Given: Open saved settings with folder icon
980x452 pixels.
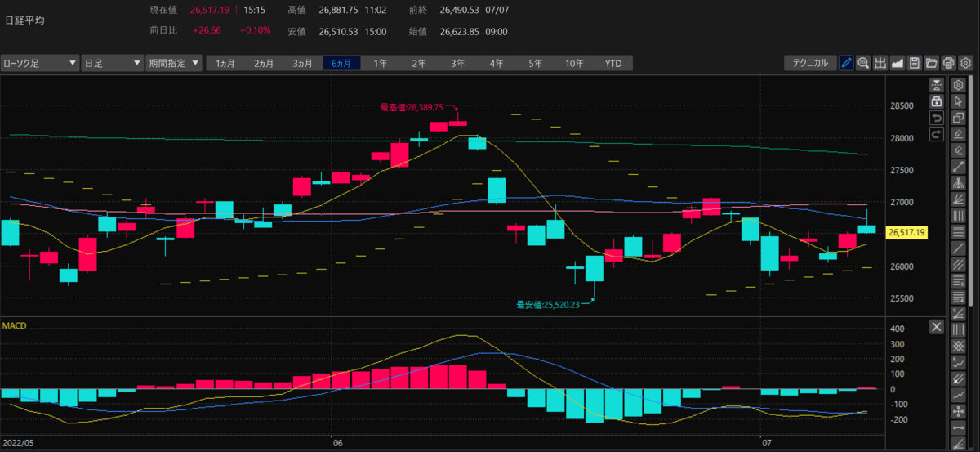Looking at the screenshot, I should [x=932, y=63].
